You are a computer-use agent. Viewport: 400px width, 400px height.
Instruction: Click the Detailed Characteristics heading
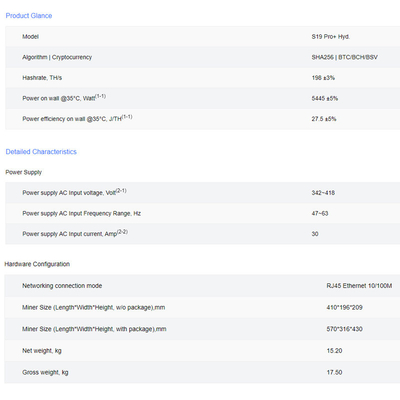coord(41,152)
